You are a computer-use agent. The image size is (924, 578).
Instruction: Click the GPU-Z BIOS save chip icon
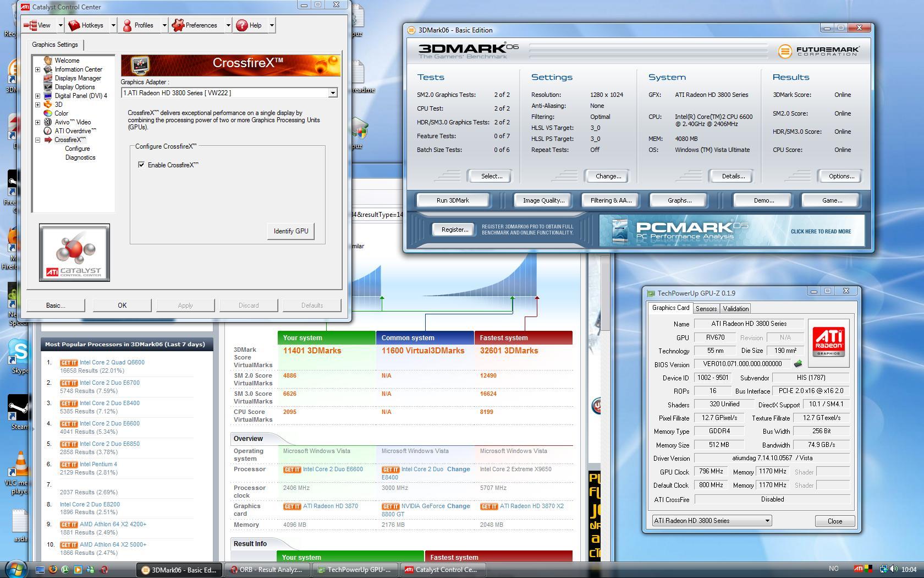(x=798, y=364)
